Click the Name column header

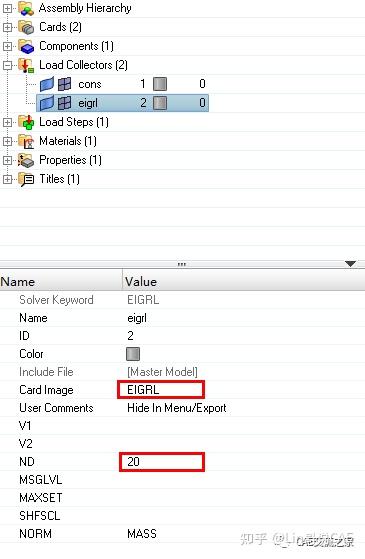(61, 282)
